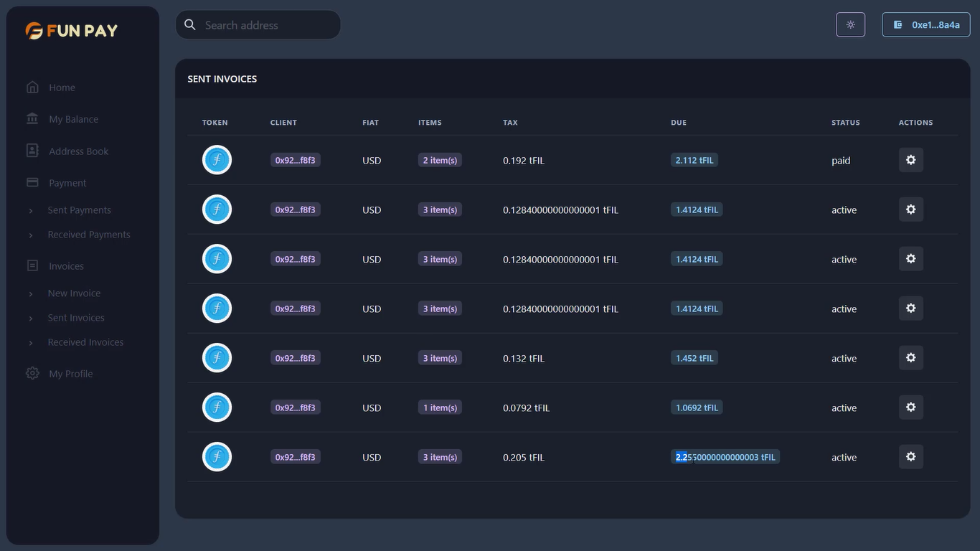
Task: Click the Address Book icon
Action: coord(32,151)
